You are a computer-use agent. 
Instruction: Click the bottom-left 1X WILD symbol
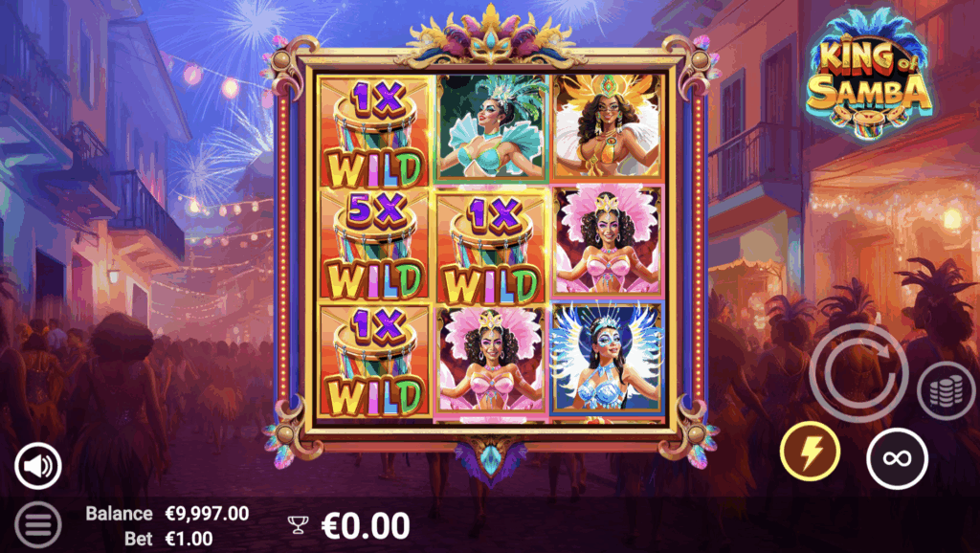[374, 360]
